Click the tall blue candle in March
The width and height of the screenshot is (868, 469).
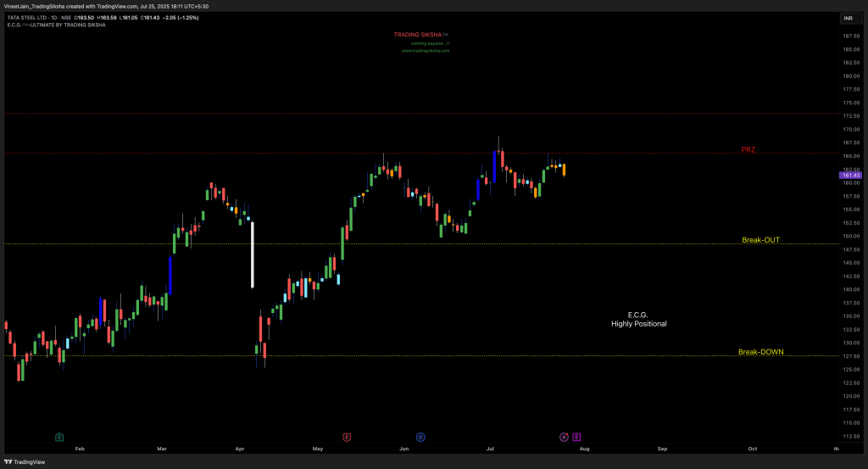[x=170, y=275]
